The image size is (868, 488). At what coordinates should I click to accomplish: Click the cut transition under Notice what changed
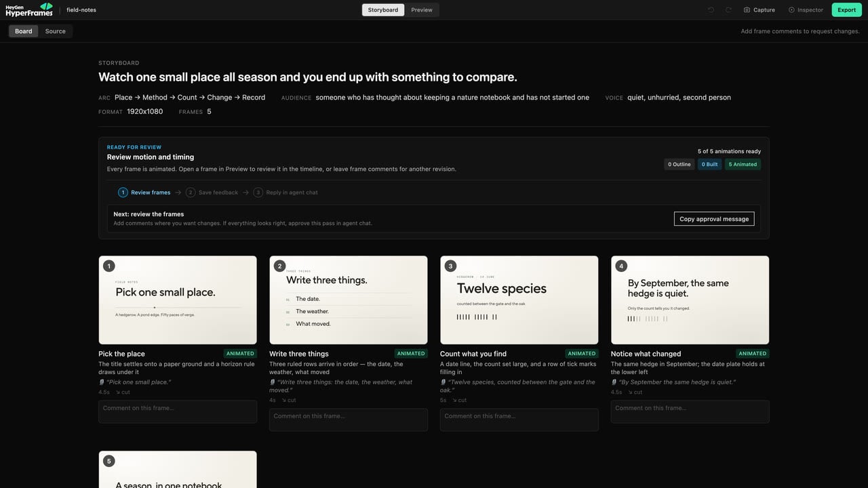pyautogui.click(x=635, y=392)
